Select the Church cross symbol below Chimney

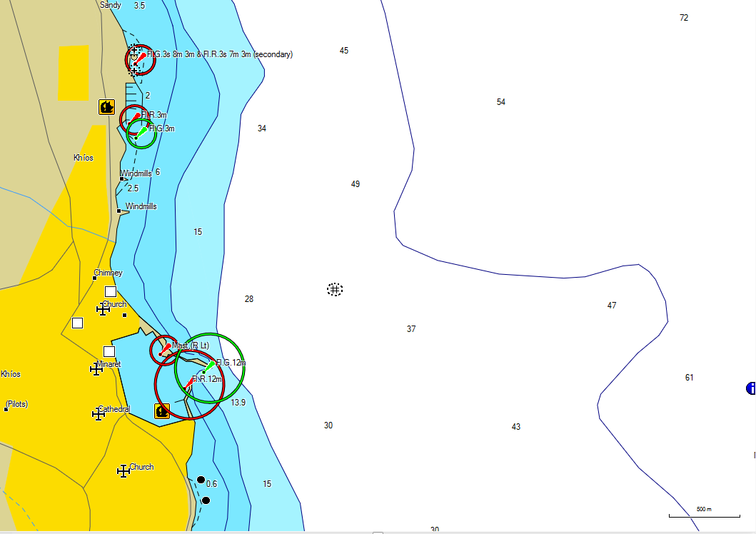[103, 308]
